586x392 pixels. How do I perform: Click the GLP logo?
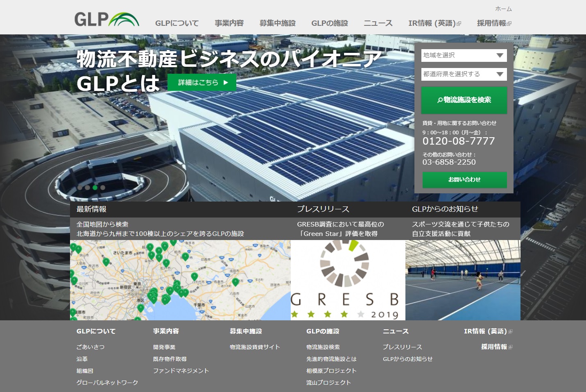click(x=106, y=19)
